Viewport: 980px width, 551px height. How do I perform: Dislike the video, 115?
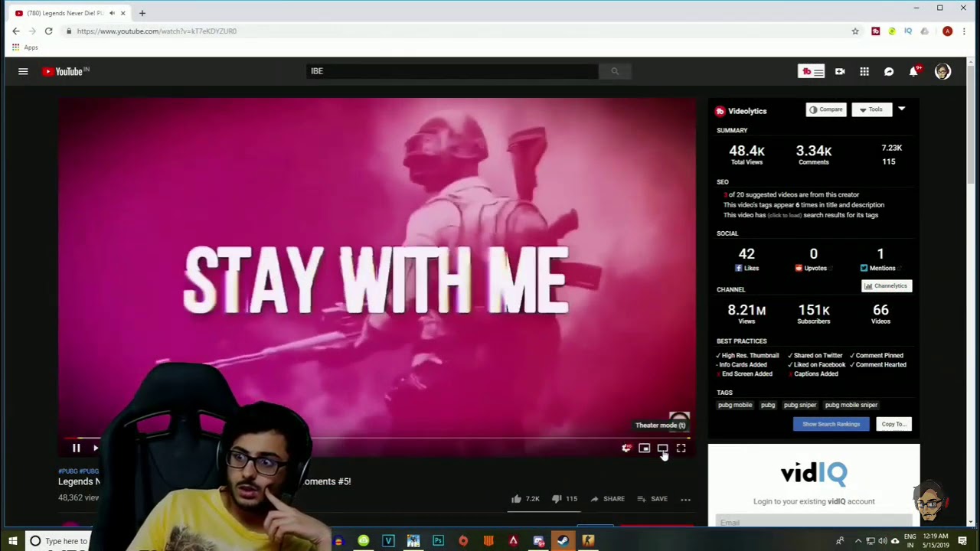pyautogui.click(x=566, y=499)
